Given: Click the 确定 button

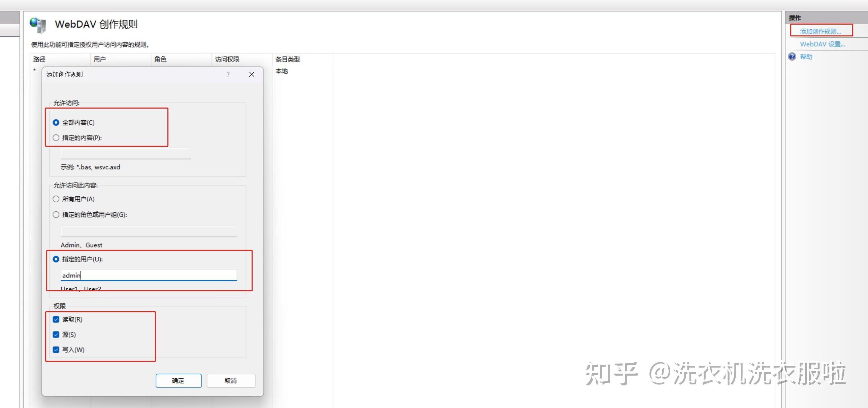Looking at the screenshot, I should (178, 381).
